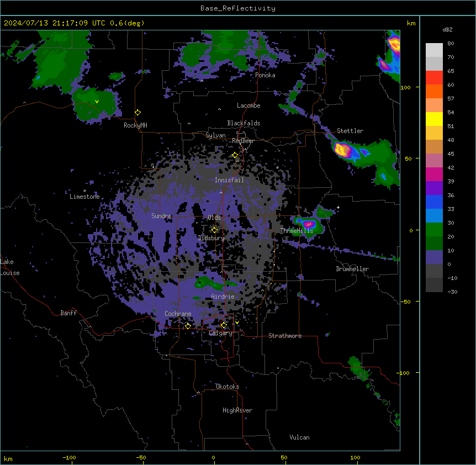Click the Airdrie city label
This screenshot has height=465, width=476.
[223, 297]
